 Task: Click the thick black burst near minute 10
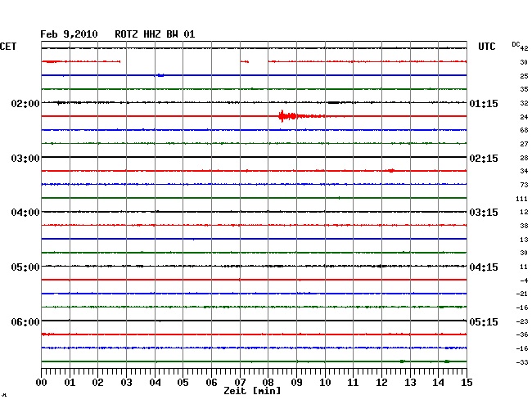334,102
